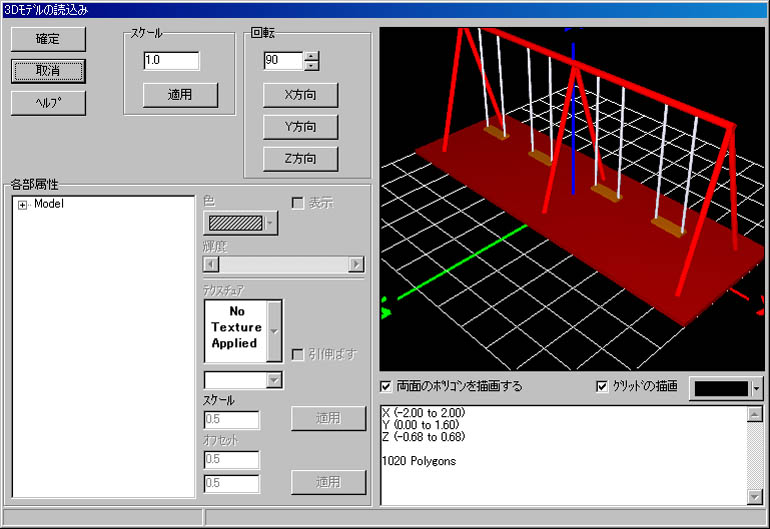Viewport: 770px width, 529px height.
Task: Decrease rotation angle with spinner down arrow
Action: (311, 66)
